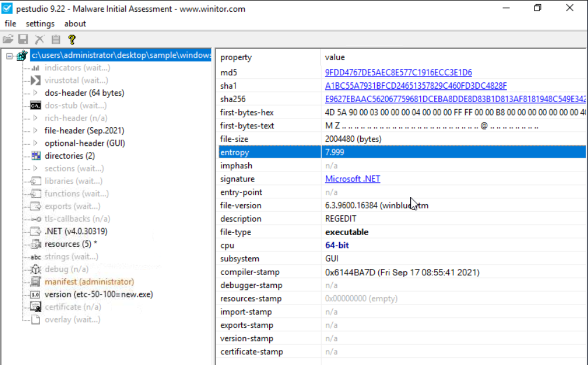Select the directories table icon in tree
588x365 pixels.
(36, 156)
